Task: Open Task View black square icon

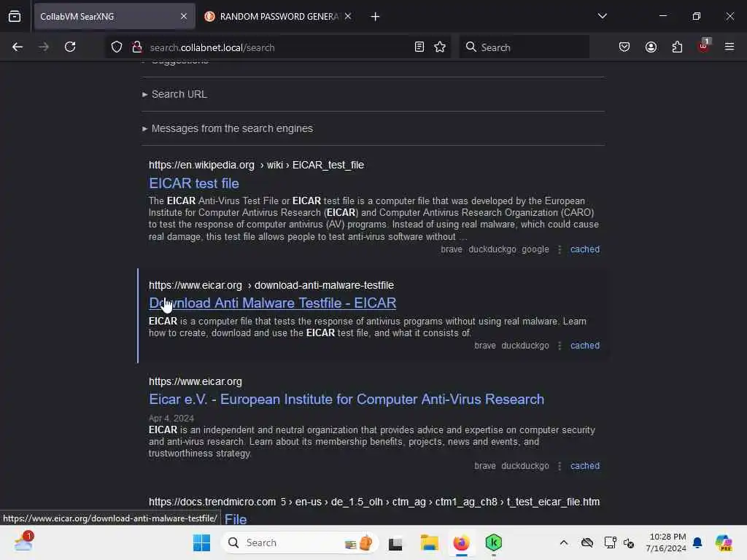Action: pyautogui.click(x=395, y=543)
